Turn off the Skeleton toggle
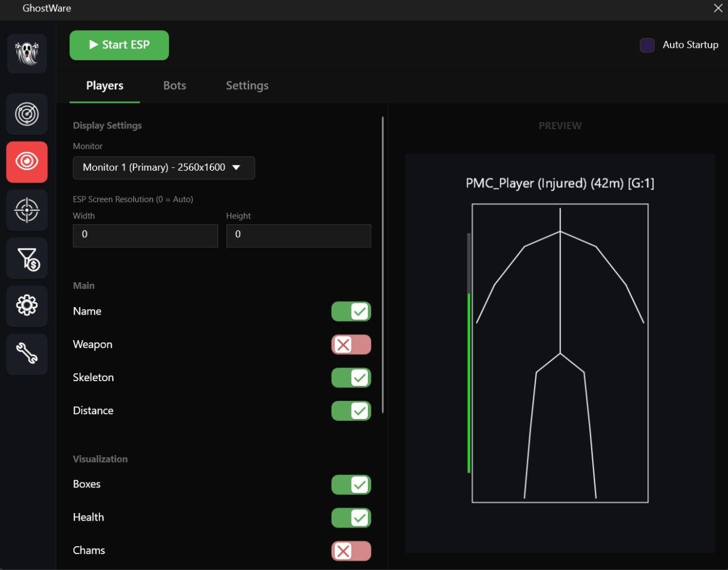The height and width of the screenshot is (570, 728). [351, 378]
